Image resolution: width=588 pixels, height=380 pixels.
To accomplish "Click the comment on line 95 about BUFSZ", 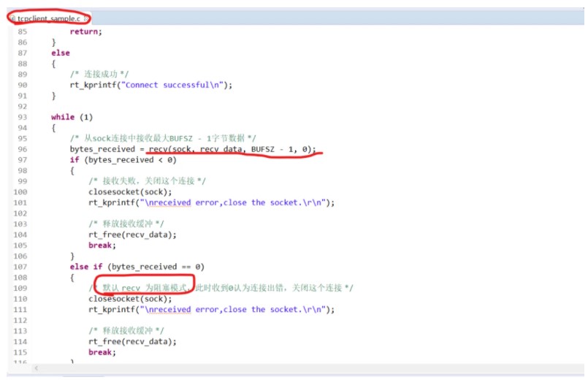I will 163,138.
